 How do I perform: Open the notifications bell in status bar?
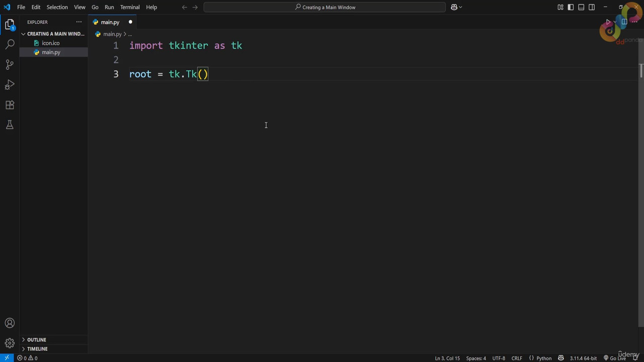pos(636,358)
